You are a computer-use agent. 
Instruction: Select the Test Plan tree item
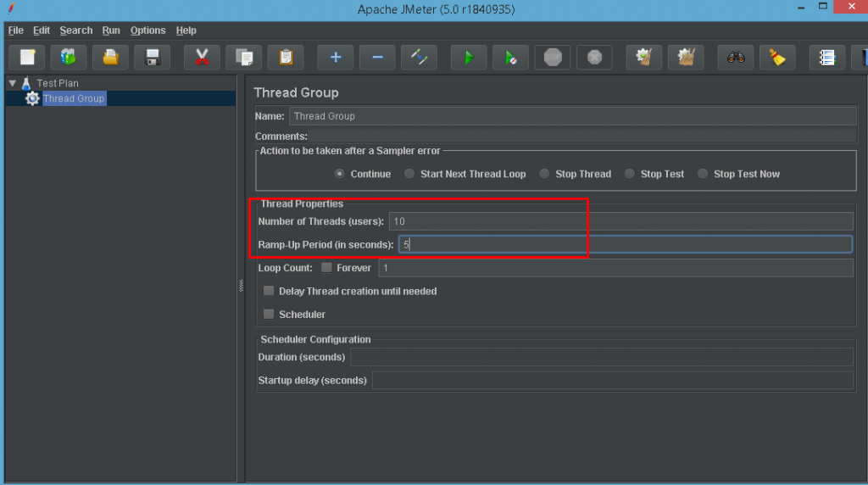(58, 83)
